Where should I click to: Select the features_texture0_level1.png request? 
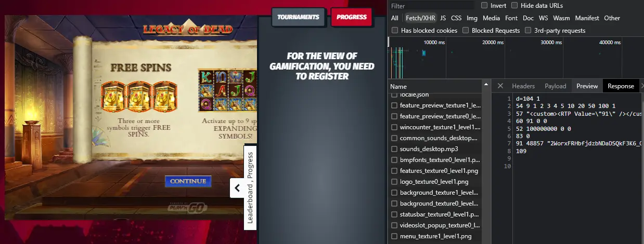coord(435,171)
